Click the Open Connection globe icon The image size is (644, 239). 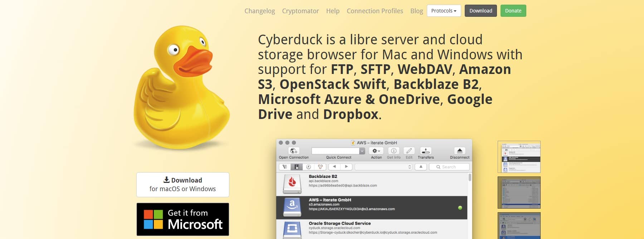[294, 151]
